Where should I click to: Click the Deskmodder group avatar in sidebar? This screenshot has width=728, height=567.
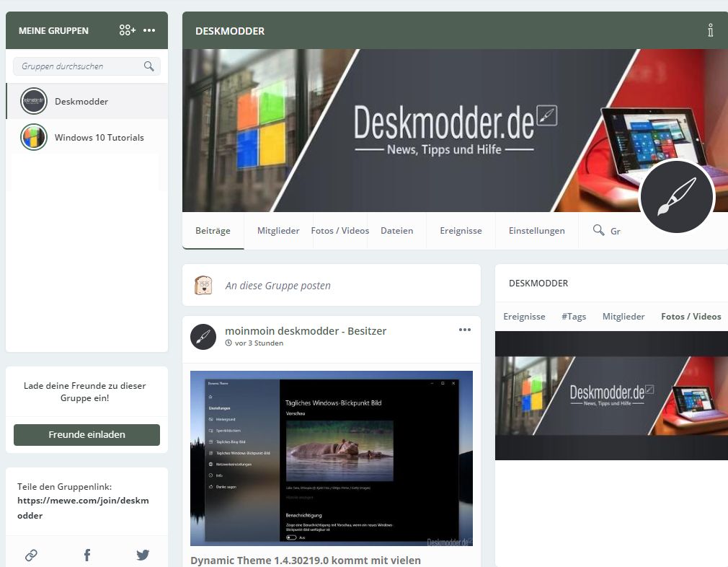point(34,101)
